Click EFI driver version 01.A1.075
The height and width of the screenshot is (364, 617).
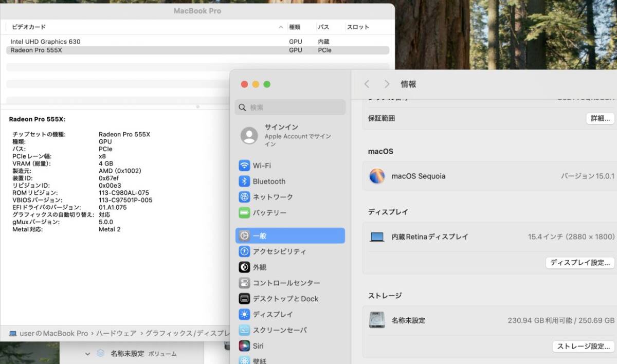[x=113, y=208]
